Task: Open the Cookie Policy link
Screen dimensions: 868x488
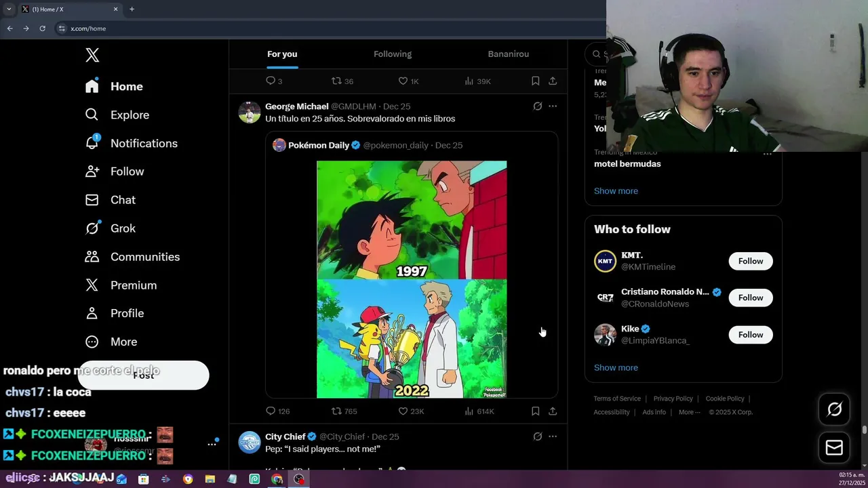Action: coord(725,399)
